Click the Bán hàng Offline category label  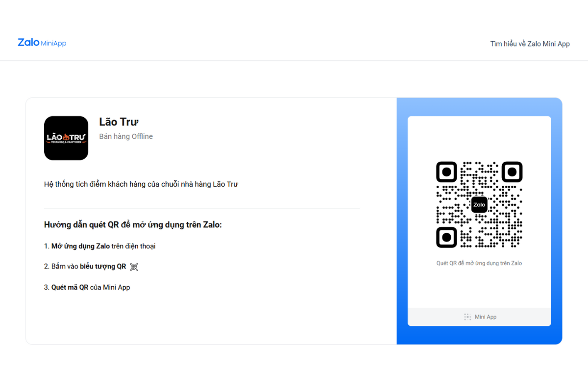[126, 136]
